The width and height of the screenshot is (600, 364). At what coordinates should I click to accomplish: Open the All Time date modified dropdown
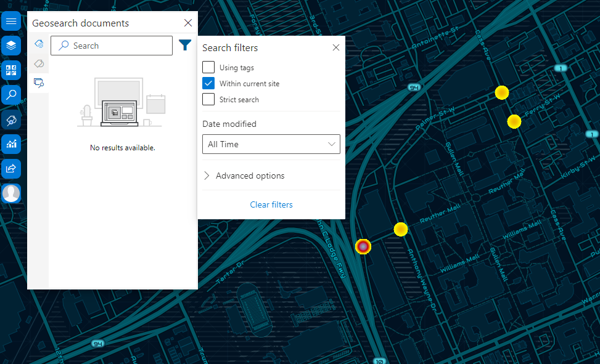click(271, 144)
